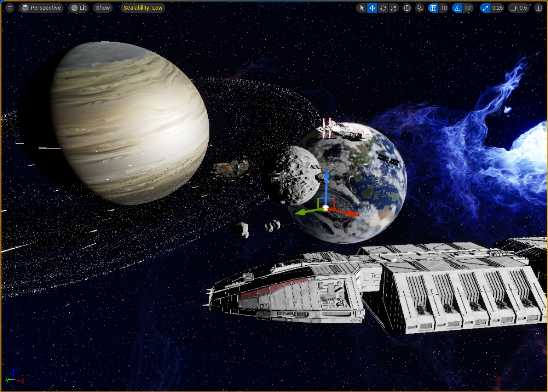
Task: Toggle grid snapping on or off
Action: click(x=433, y=8)
